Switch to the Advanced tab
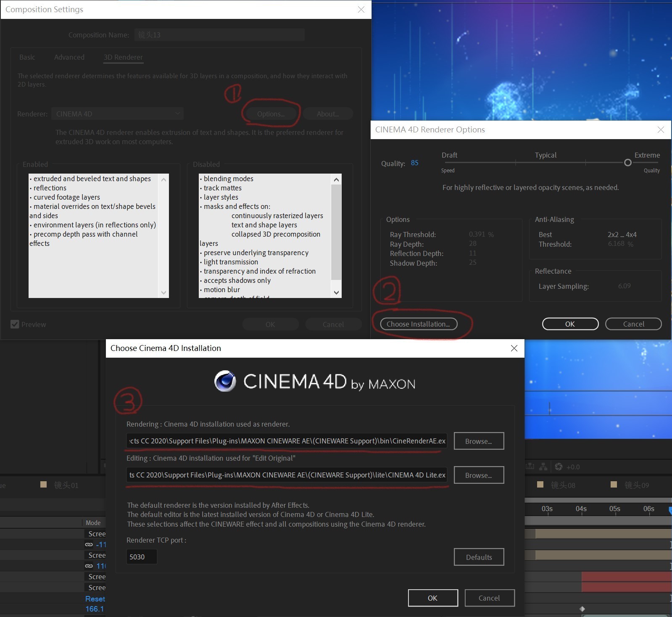This screenshot has width=672, height=617. [x=69, y=57]
